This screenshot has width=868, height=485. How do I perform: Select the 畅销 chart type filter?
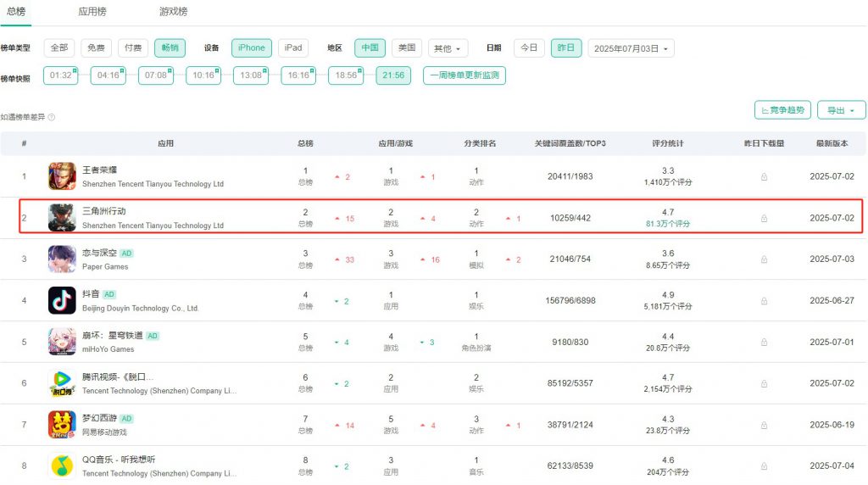170,48
